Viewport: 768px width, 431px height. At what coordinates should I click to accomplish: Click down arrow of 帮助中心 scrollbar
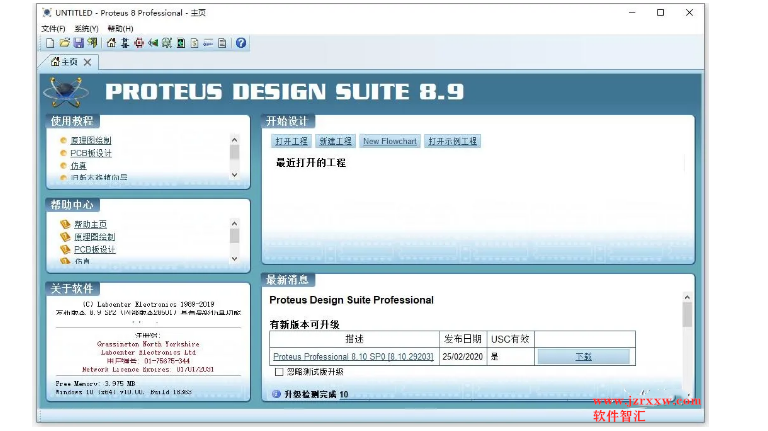pyautogui.click(x=235, y=259)
